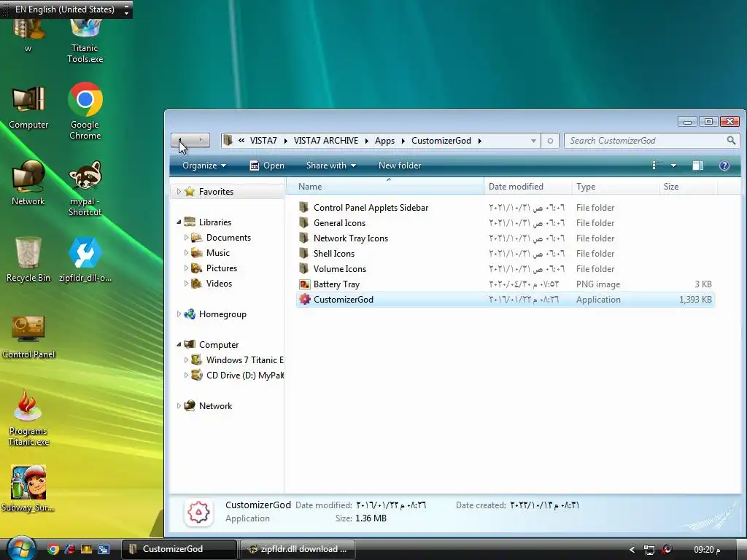The height and width of the screenshot is (560, 747).
Task: Select the Recycle Bin desktop icon
Action: 28,260
